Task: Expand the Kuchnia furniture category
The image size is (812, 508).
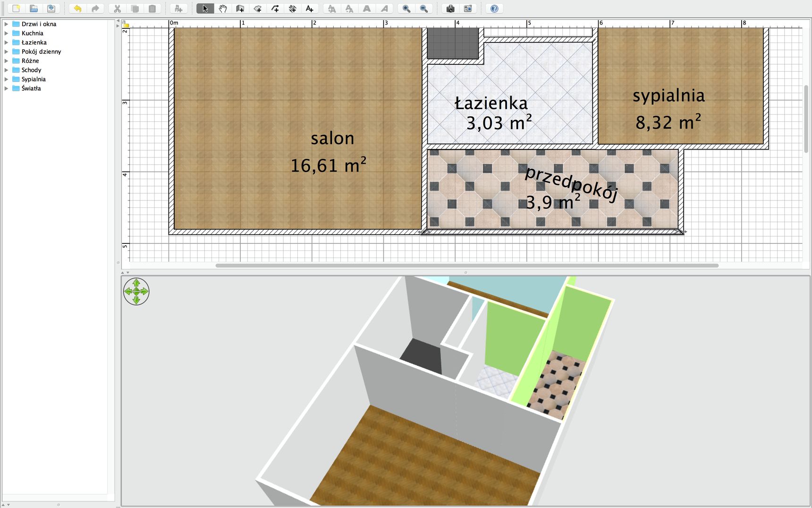Action: [6, 33]
